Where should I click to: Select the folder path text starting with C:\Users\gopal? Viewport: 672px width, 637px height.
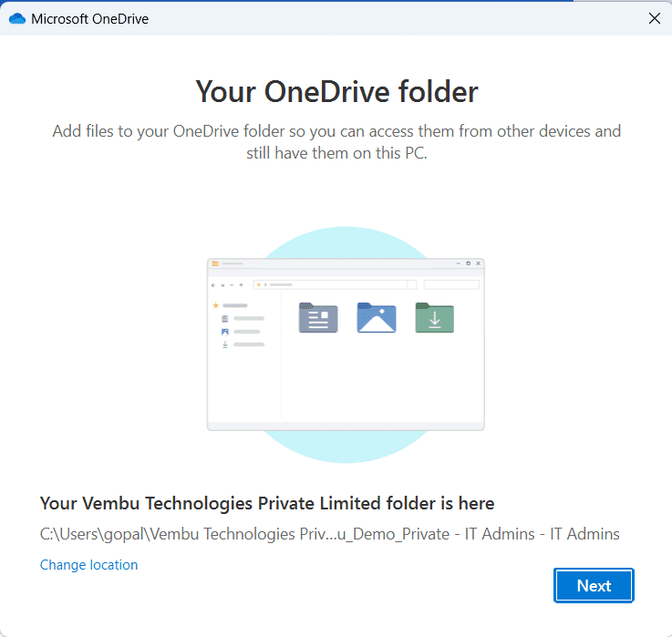[x=329, y=534]
